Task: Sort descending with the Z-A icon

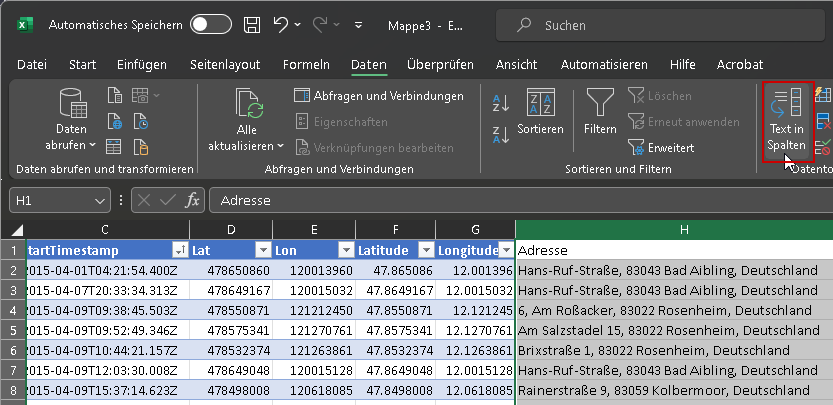Action: coord(502,133)
